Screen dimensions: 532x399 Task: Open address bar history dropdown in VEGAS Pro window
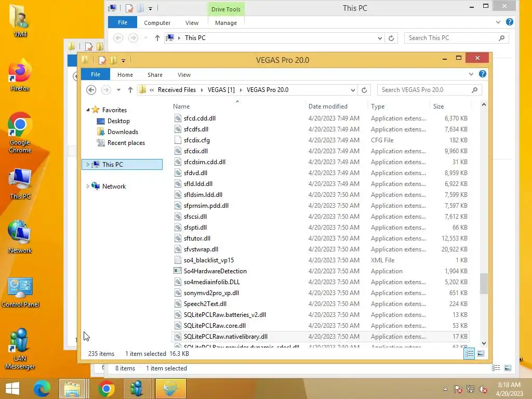[x=353, y=90]
